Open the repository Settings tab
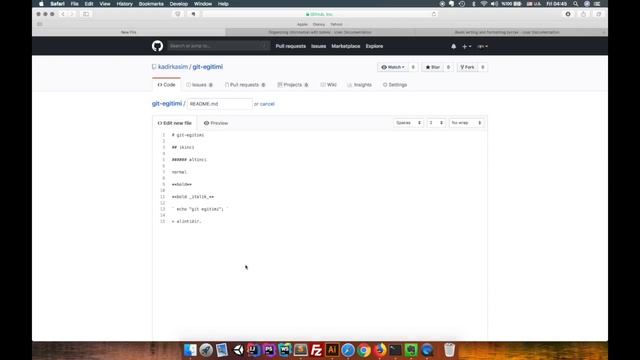Viewport: 640px width, 360px height. 395,85
